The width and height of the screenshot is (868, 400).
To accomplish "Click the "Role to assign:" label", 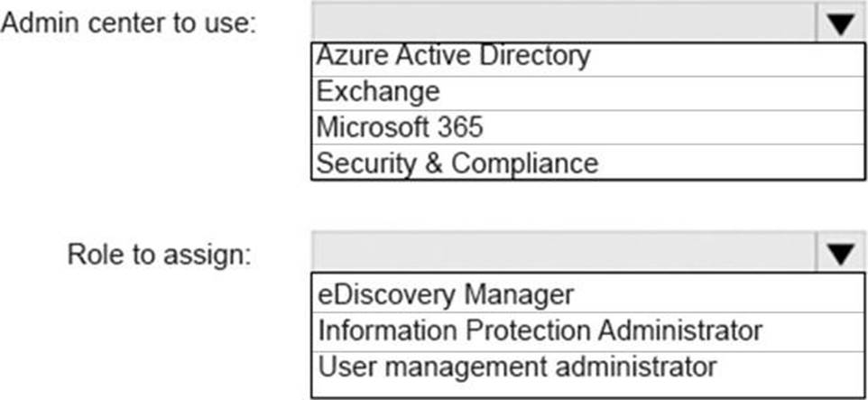I will [x=158, y=256].
